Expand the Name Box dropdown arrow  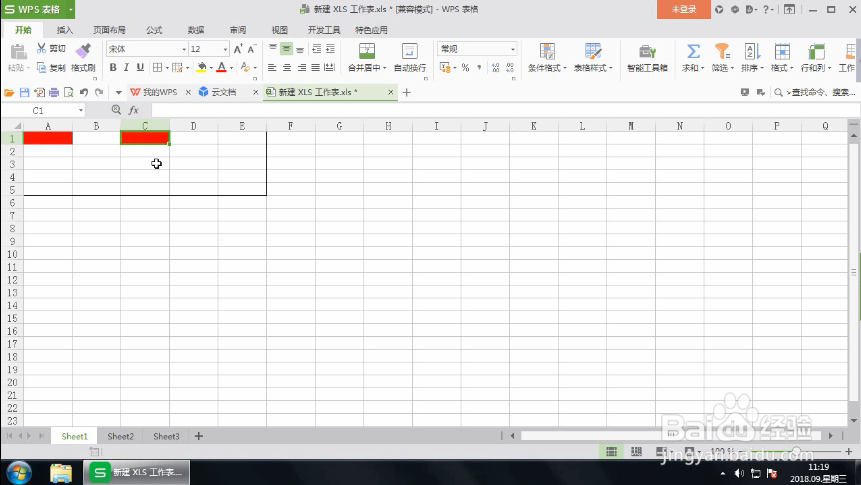coord(81,110)
